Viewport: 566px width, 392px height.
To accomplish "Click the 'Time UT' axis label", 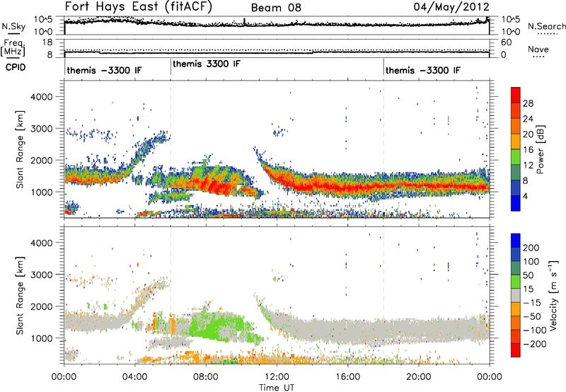I will click(x=277, y=388).
